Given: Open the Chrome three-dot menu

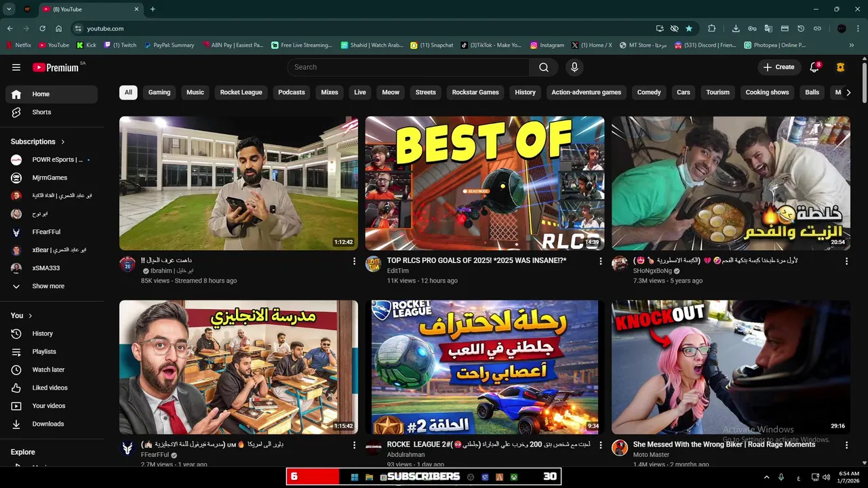Looking at the screenshot, I should click(858, 28).
